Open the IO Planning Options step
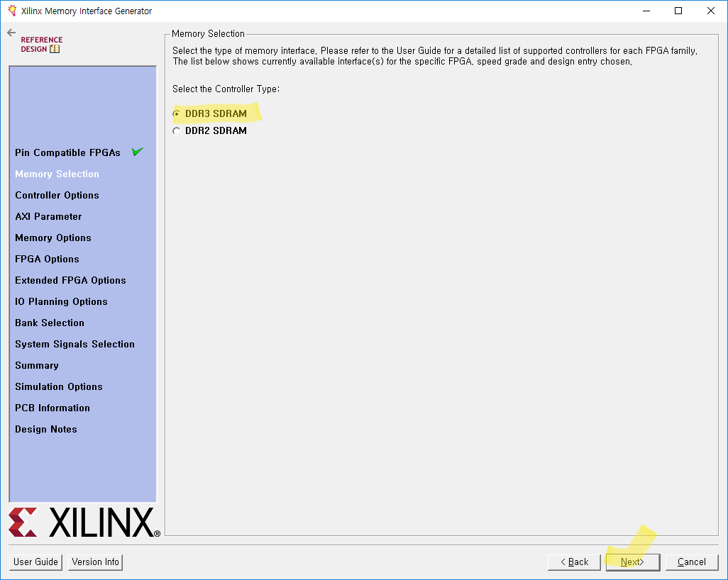 (x=61, y=301)
